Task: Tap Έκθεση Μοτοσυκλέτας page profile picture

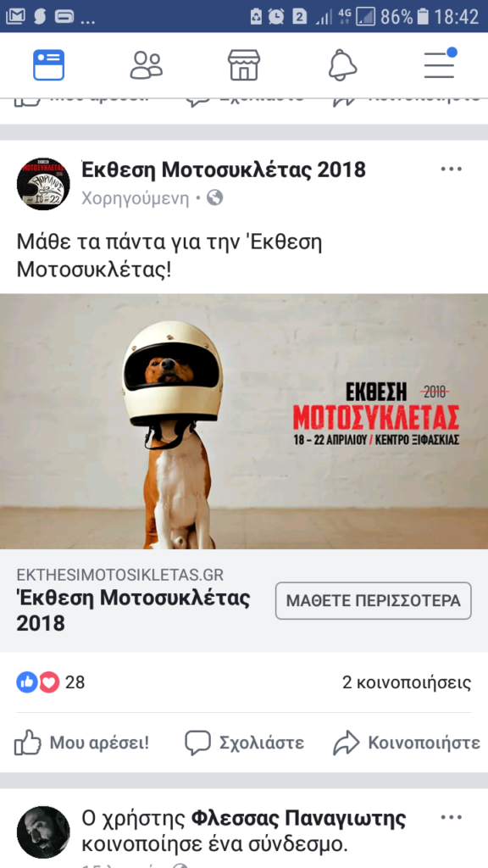Action: [x=43, y=183]
